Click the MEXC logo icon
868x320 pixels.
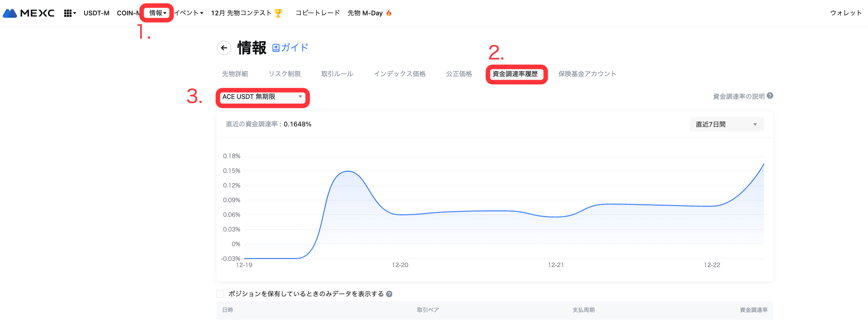(10, 13)
